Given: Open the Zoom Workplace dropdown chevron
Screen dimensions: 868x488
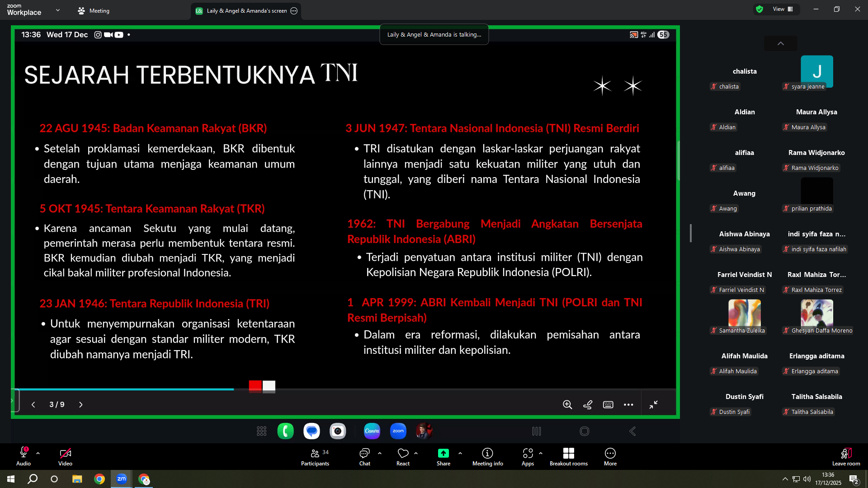Looking at the screenshot, I should (x=57, y=10).
